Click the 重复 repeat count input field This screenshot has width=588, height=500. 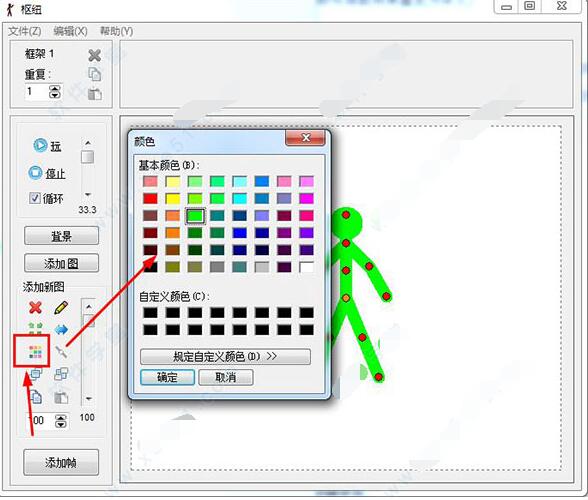pyautogui.click(x=37, y=92)
